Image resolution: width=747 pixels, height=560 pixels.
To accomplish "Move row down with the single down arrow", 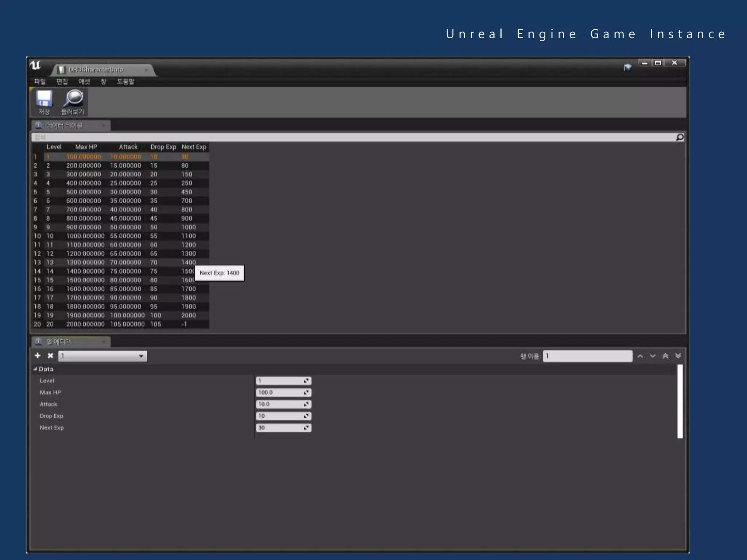I will click(653, 356).
